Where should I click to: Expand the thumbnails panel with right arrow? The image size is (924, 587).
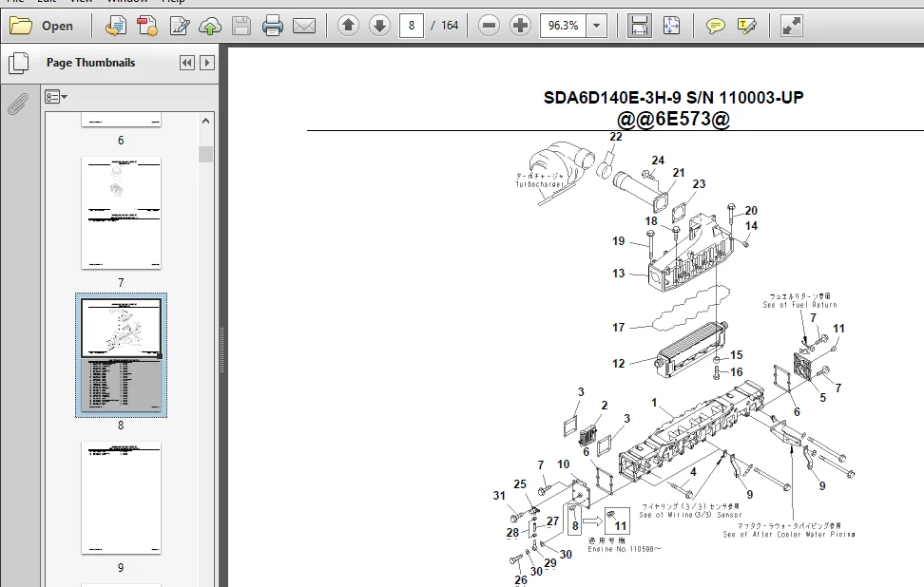(x=207, y=63)
